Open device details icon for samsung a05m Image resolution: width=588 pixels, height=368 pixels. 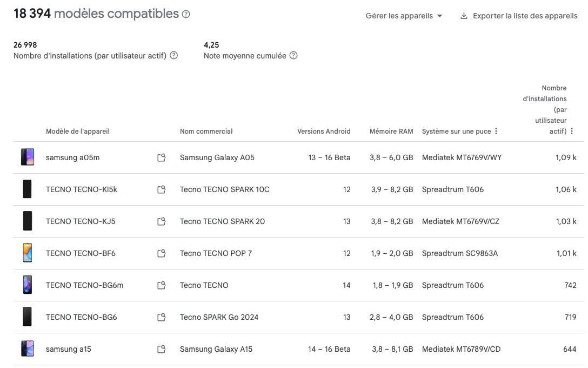coord(161,157)
